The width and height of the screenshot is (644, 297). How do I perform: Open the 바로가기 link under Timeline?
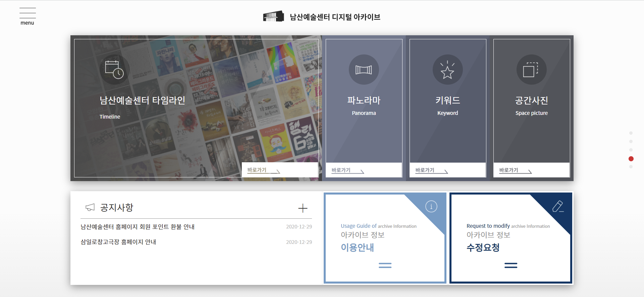(263, 170)
